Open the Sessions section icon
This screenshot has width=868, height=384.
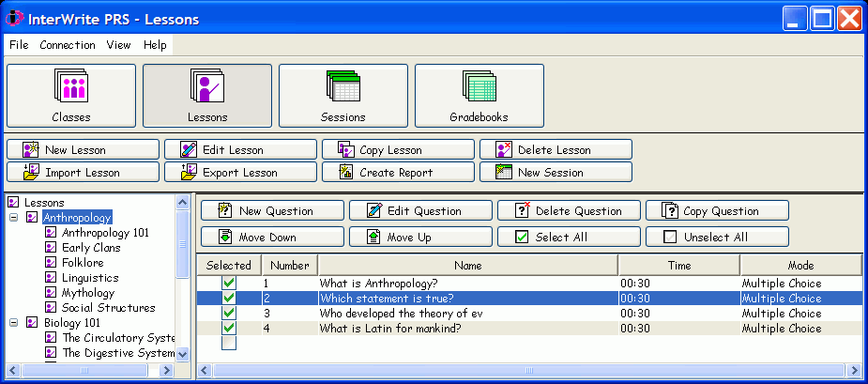[x=343, y=85]
